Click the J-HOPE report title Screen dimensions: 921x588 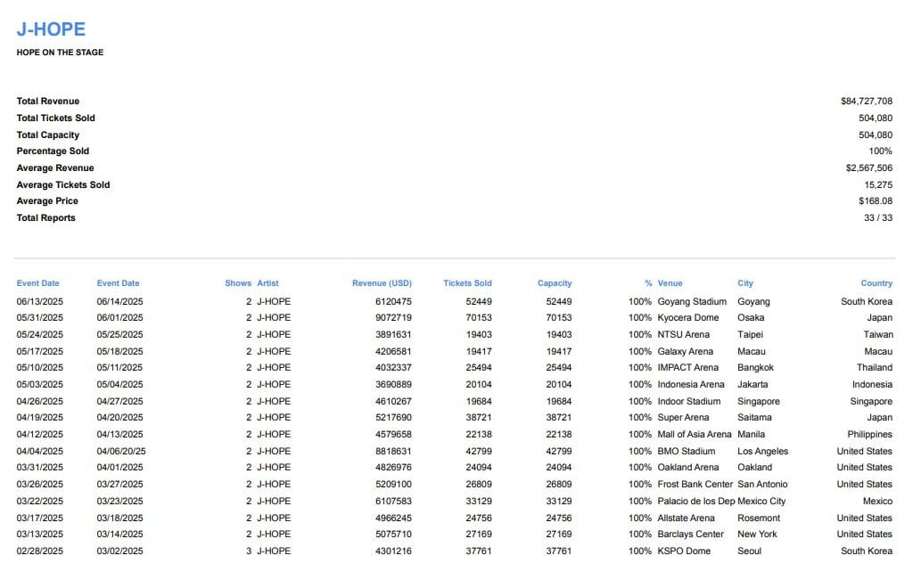[x=51, y=29]
